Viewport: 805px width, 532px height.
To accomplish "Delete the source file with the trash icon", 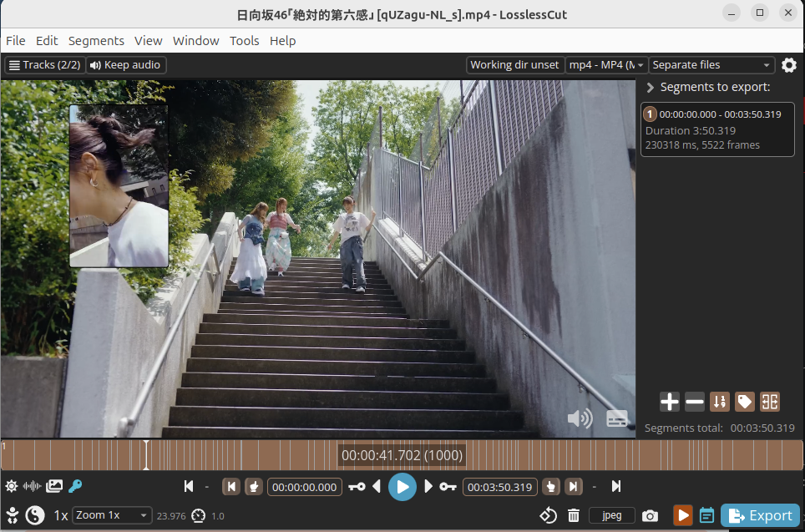I will (574, 515).
